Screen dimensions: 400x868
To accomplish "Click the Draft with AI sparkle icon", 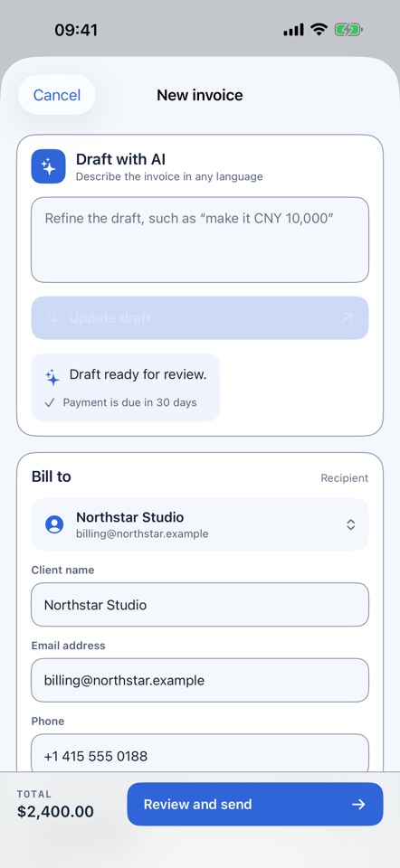I will coord(48,166).
